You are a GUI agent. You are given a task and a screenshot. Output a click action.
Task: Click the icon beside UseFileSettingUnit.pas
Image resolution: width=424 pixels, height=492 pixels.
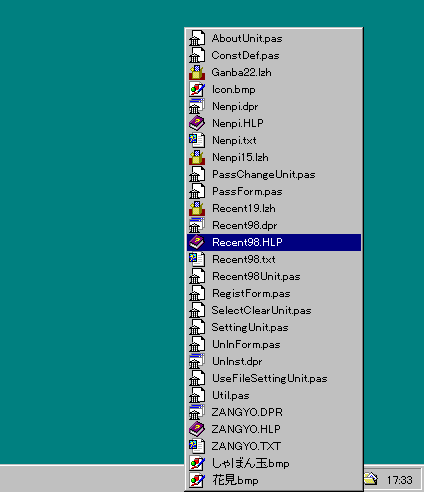pyautogui.click(x=197, y=378)
